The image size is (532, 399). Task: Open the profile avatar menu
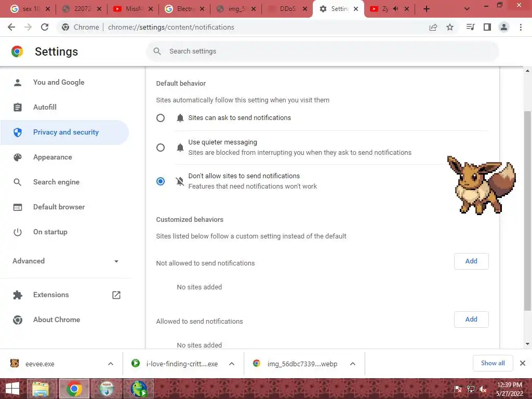504,27
